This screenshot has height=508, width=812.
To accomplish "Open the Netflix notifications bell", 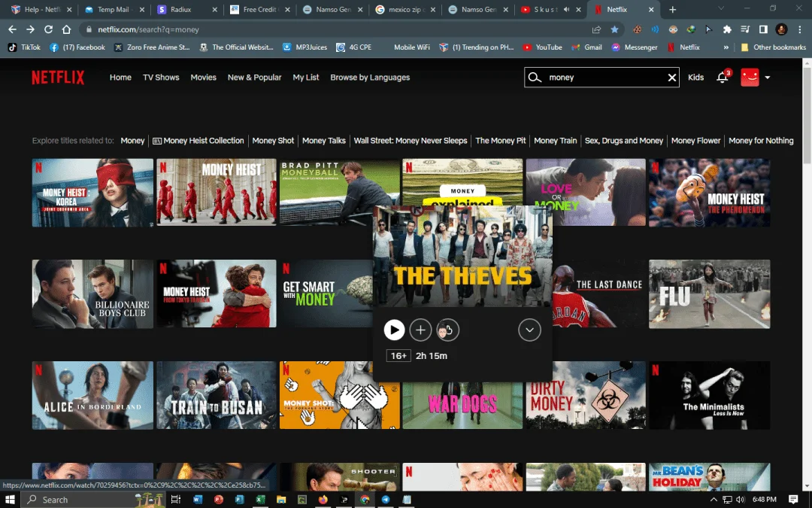I will 723,78.
